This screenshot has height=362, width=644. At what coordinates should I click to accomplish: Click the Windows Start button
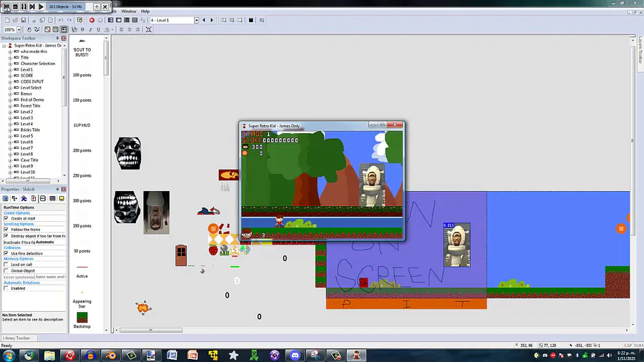point(9,356)
